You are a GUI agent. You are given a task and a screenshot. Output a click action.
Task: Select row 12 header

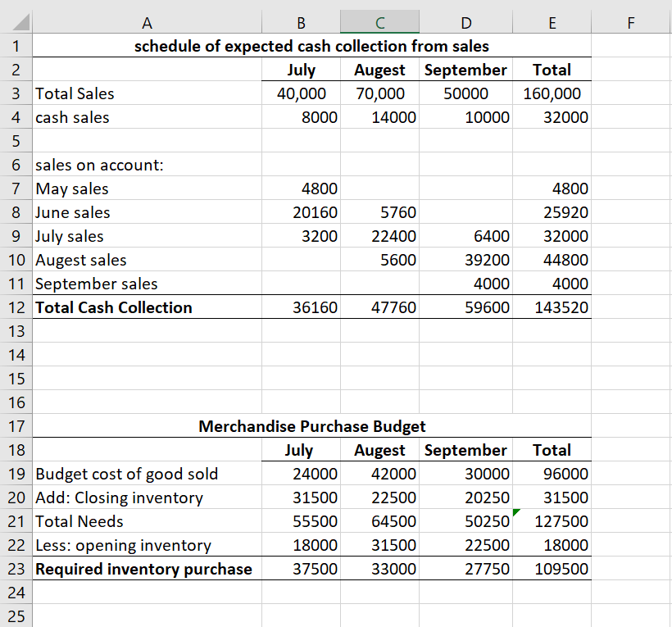pos(16,307)
